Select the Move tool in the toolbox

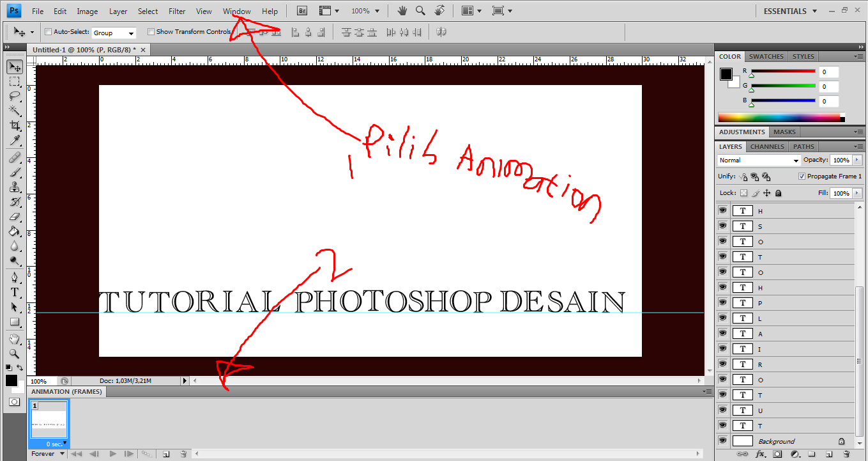(x=15, y=66)
